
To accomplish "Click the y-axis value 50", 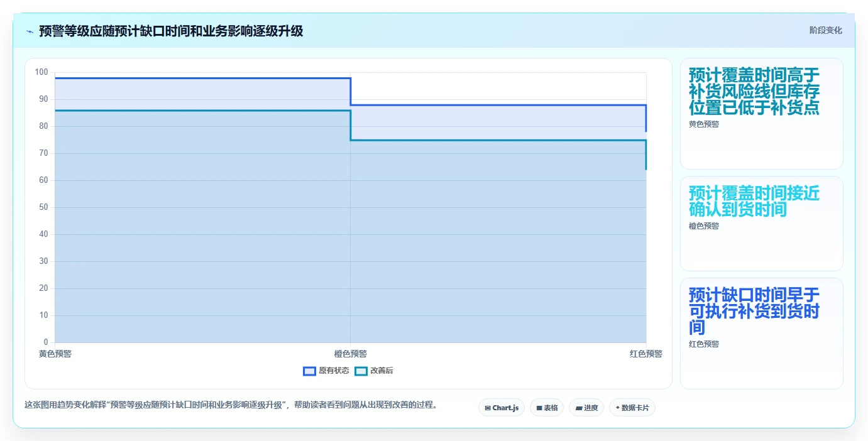I will [x=43, y=207].
